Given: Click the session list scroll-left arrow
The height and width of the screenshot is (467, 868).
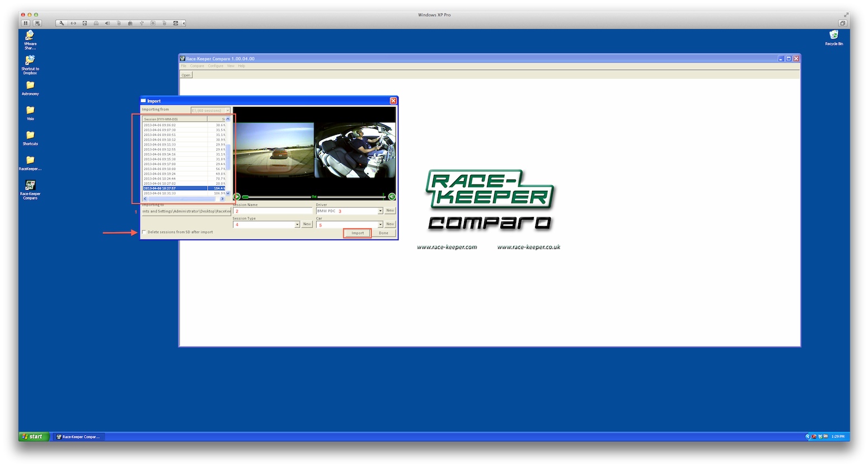Looking at the screenshot, I should click(x=146, y=199).
